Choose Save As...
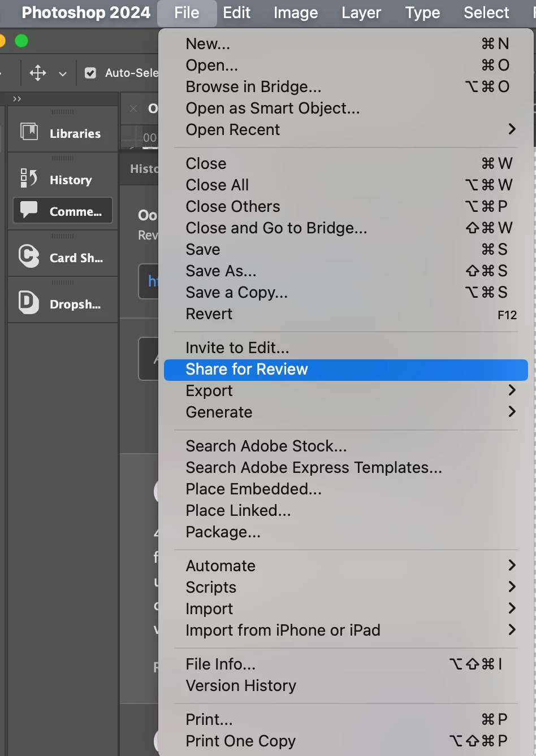Image resolution: width=536 pixels, height=756 pixels. coord(345,271)
